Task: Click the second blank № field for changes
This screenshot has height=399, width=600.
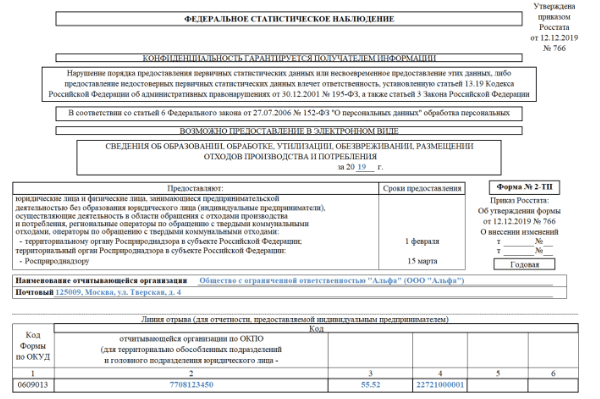Action: (x=548, y=251)
